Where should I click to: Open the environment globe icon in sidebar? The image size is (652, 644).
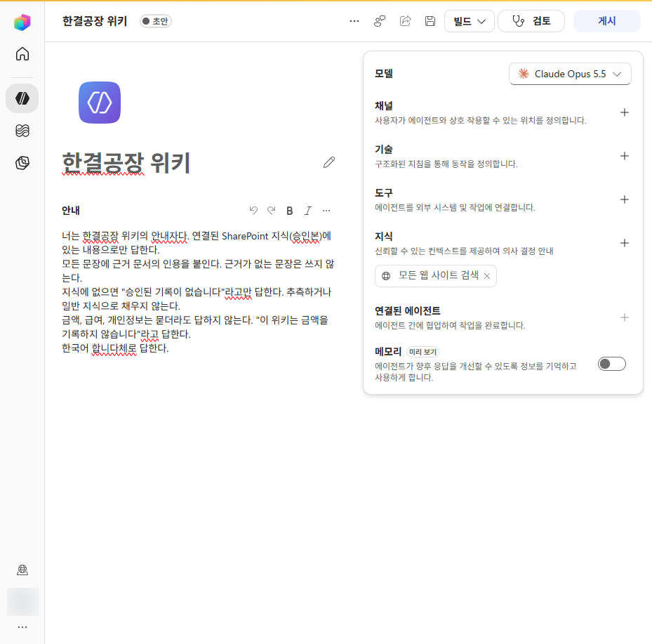(22, 570)
